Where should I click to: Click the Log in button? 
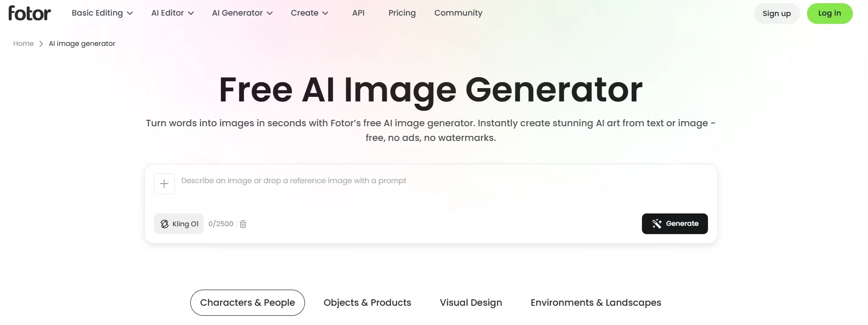[829, 13]
